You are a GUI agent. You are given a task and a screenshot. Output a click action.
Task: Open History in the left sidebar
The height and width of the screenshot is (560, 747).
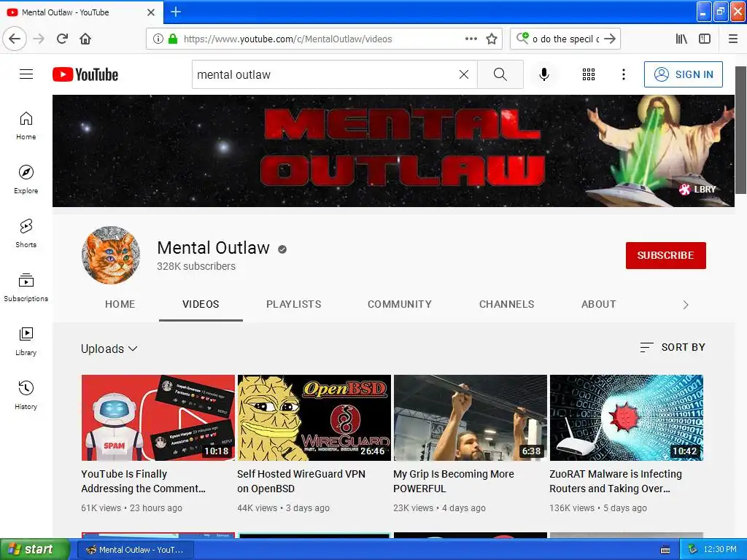point(26,395)
